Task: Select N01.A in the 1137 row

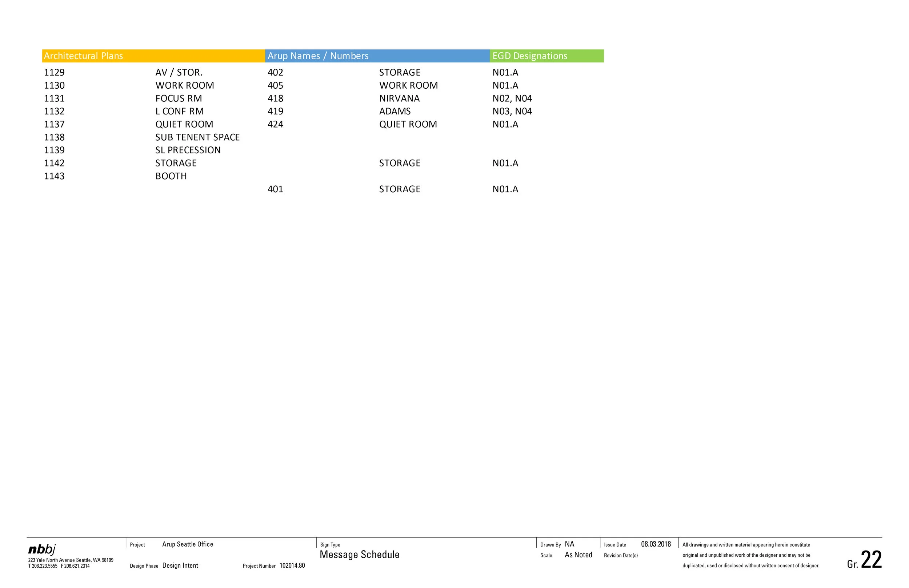Action: click(x=505, y=125)
